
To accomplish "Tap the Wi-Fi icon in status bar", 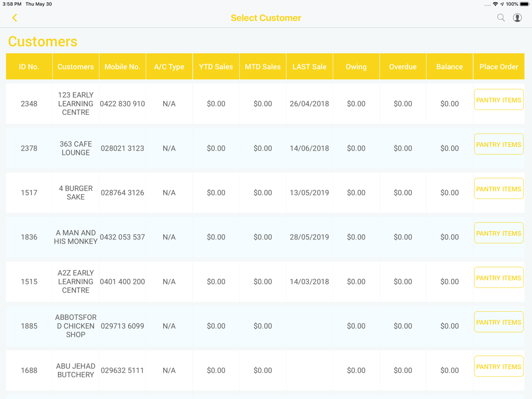I will [x=495, y=4].
